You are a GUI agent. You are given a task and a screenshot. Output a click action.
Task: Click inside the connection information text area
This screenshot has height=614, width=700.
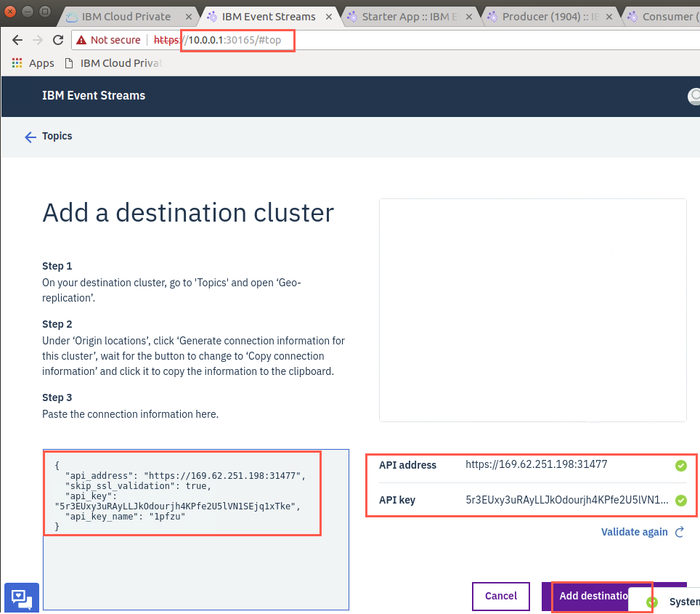click(x=196, y=530)
